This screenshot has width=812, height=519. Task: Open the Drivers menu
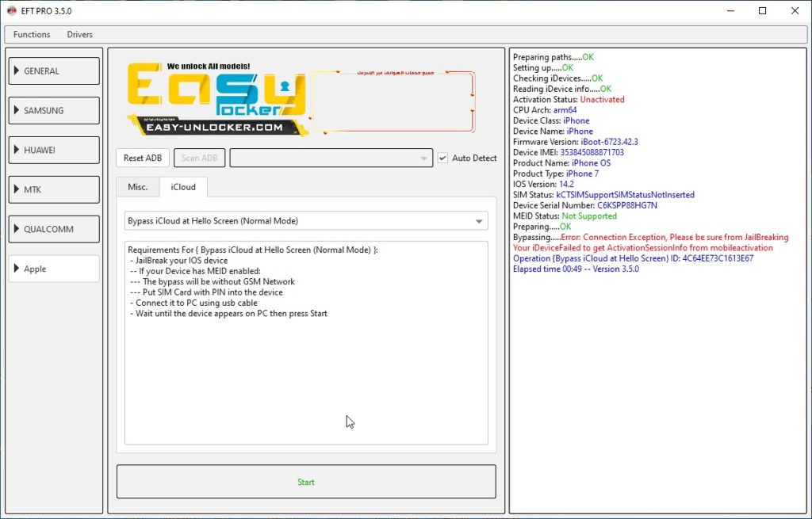coord(79,34)
